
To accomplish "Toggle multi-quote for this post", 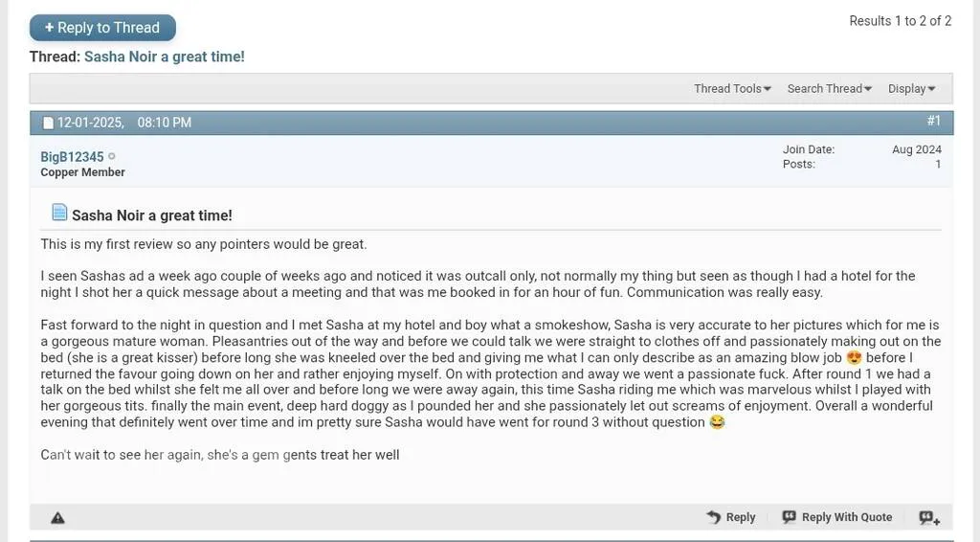I will point(928,518).
